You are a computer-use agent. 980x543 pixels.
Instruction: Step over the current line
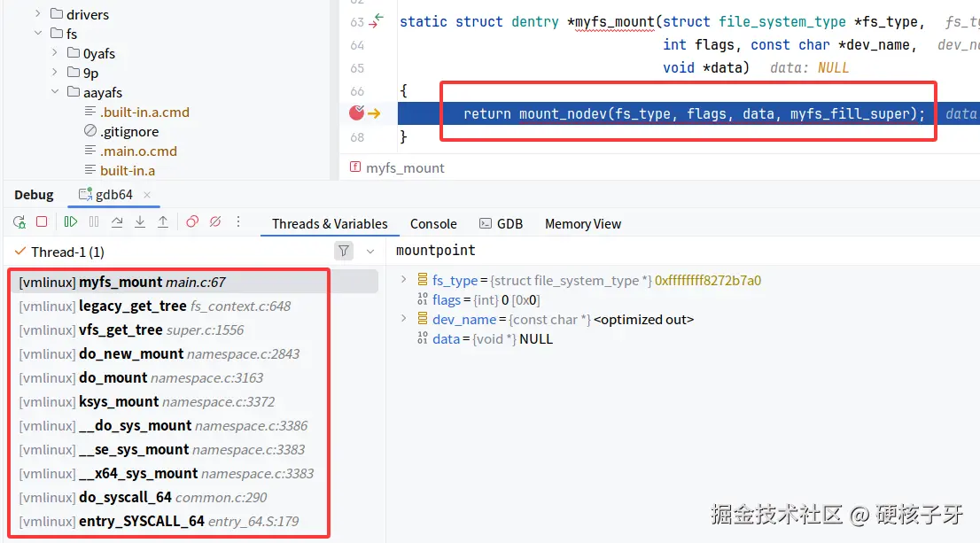pyautogui.click(x=117, y=221)
